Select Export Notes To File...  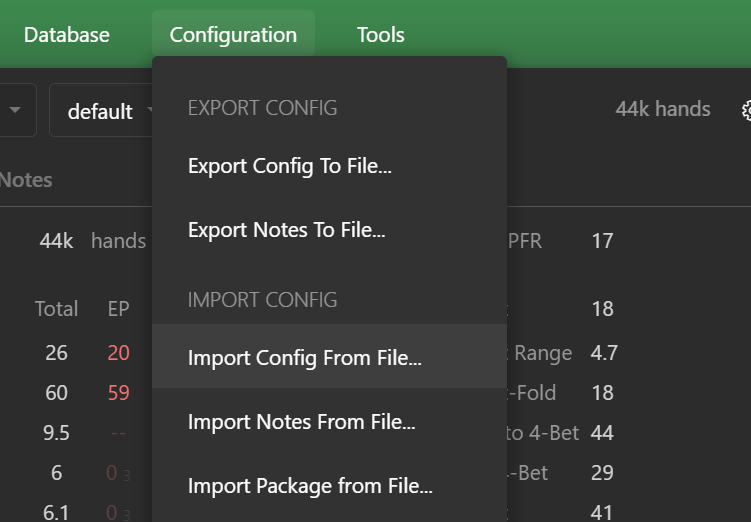pyautogui.click(x=329, y=230)
